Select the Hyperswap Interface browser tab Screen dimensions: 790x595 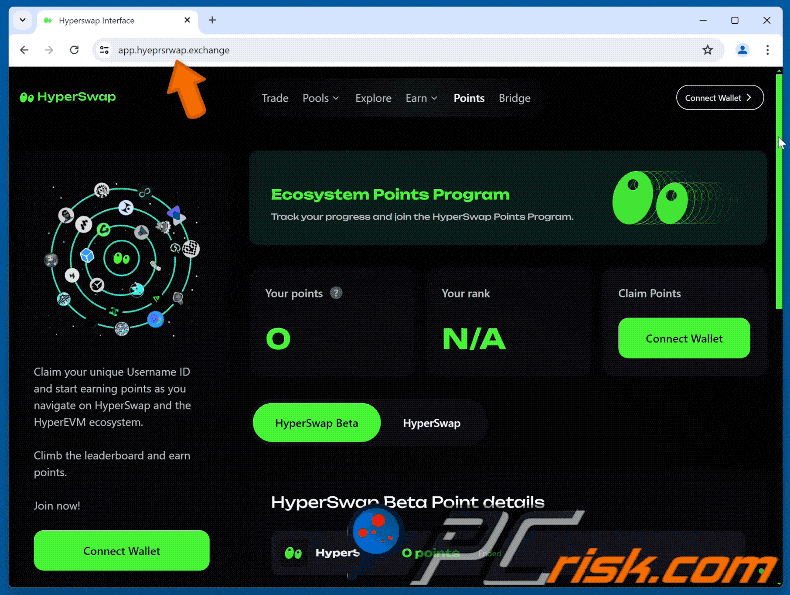(x=117, y=21)
